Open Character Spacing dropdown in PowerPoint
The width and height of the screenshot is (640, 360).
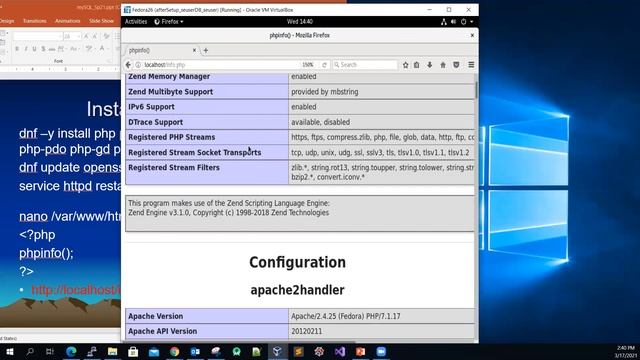pos(62,49)
